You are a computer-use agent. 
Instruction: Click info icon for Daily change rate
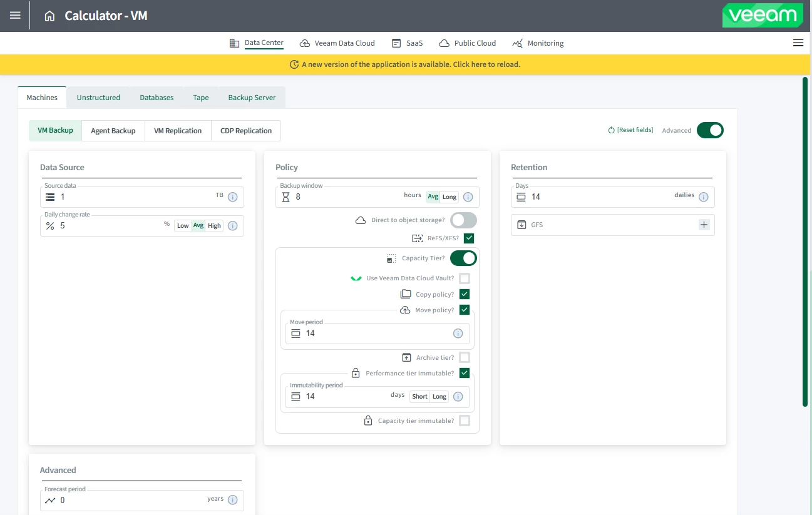pyautogui.click(x=232, y=226)
